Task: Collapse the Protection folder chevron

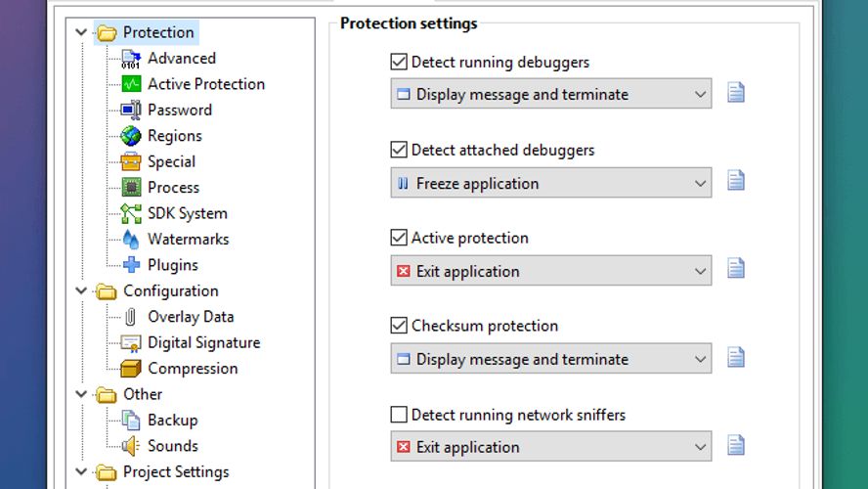Action: [81, 32]
